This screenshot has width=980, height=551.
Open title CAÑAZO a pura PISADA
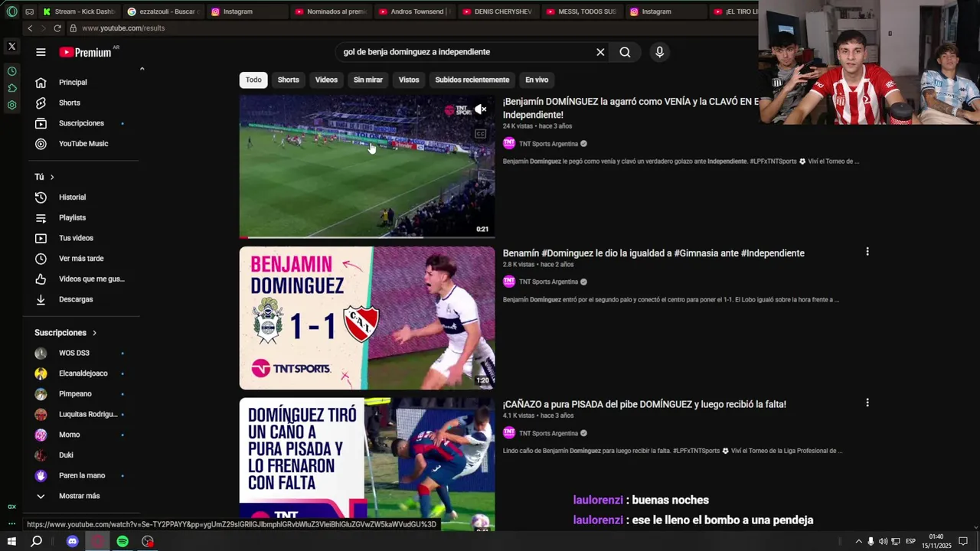pyautogui.click(x=645, y=404)
